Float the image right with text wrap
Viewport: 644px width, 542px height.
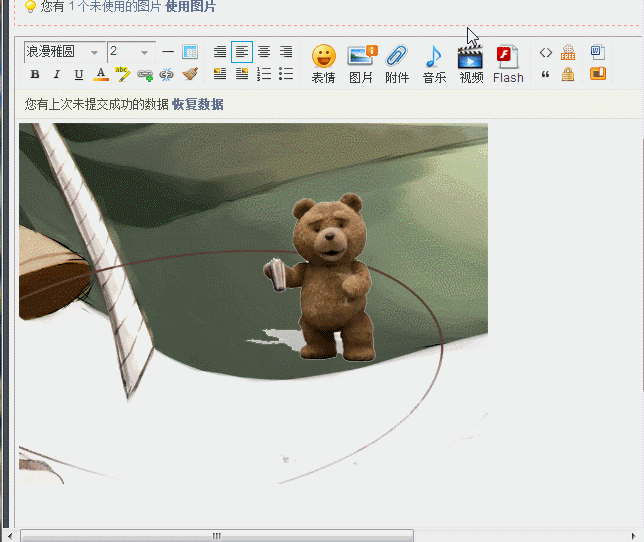[242, 74]
